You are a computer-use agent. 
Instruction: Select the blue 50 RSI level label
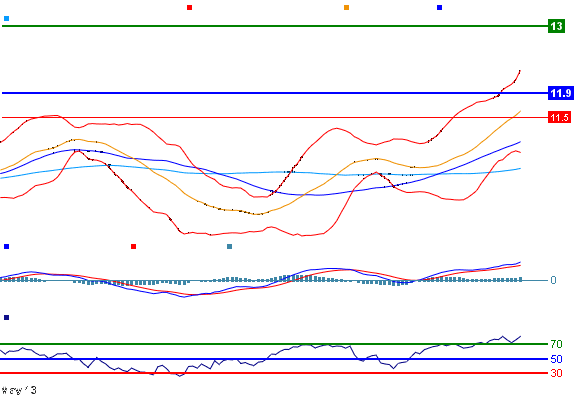pyautogui.click(x=556, y=359)
